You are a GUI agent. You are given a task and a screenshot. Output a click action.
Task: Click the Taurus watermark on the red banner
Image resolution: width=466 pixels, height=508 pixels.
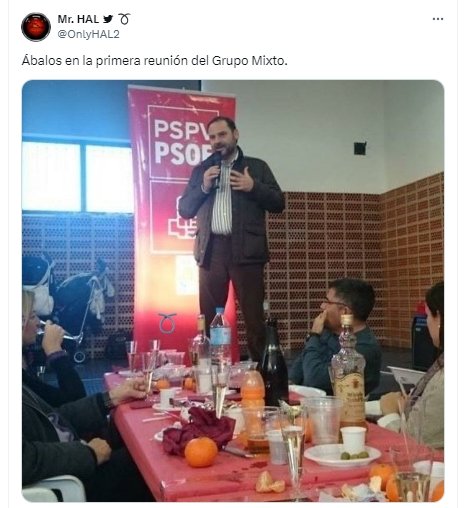[x=167, y=323]
